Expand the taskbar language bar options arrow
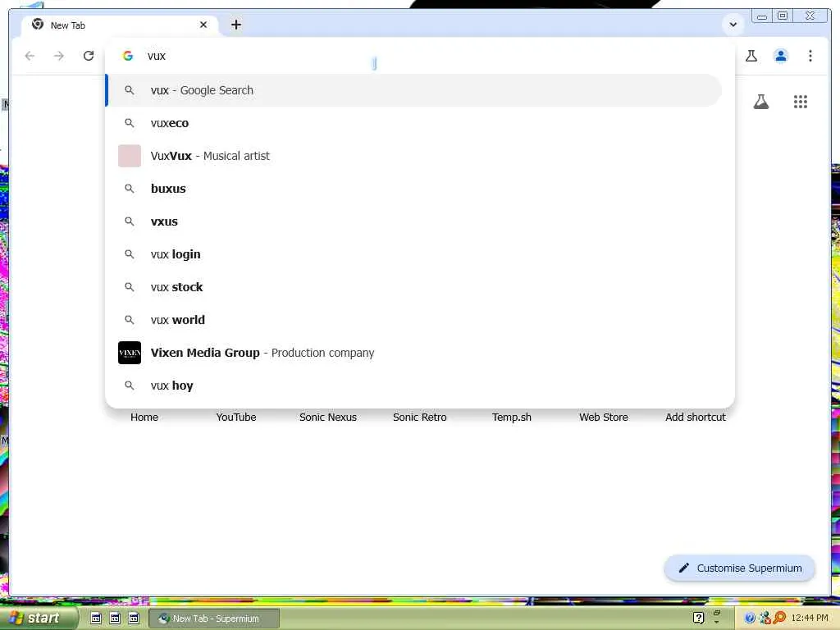 point(717,622)
